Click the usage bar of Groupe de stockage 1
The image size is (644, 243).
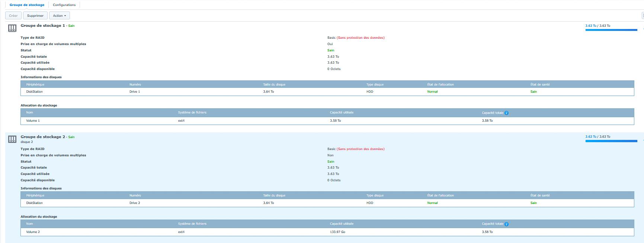pyautogui.click(x=611, y=30)
